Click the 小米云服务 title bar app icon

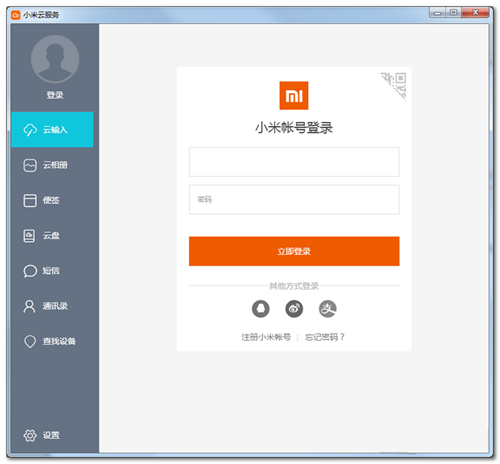tap(16, 15)
